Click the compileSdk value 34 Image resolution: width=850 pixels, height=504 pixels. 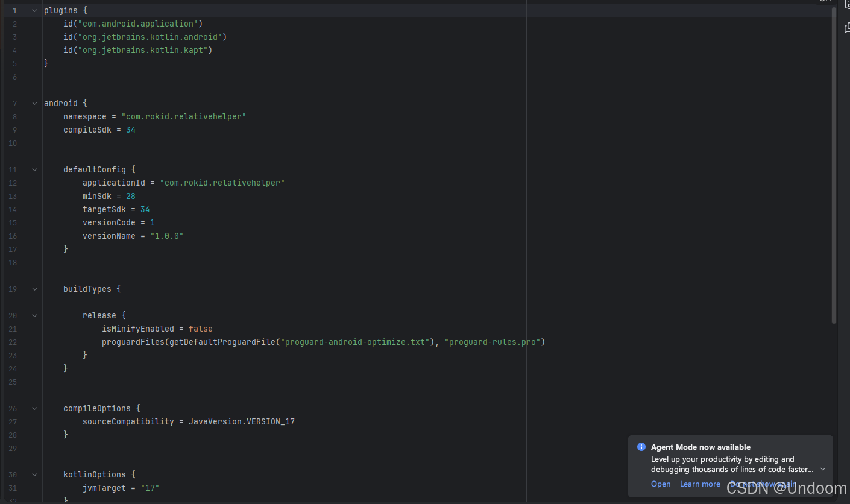click(x=131, y=130)
